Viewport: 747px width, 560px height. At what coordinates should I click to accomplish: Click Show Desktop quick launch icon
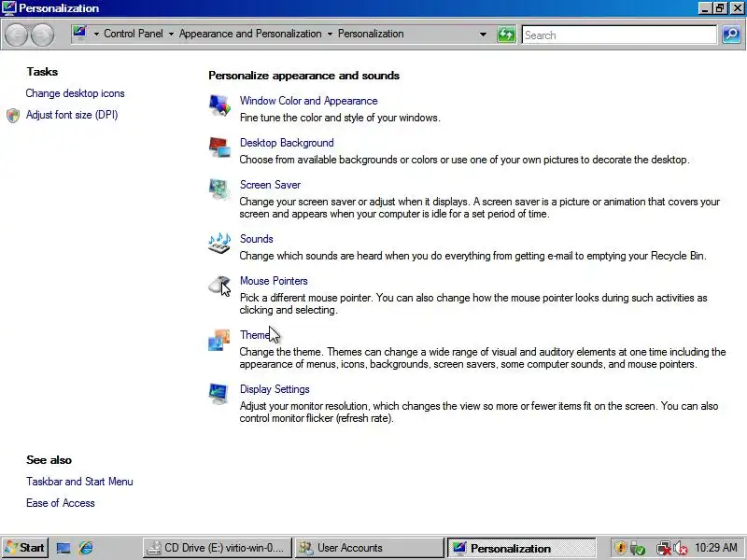click(x=63, y=548)
